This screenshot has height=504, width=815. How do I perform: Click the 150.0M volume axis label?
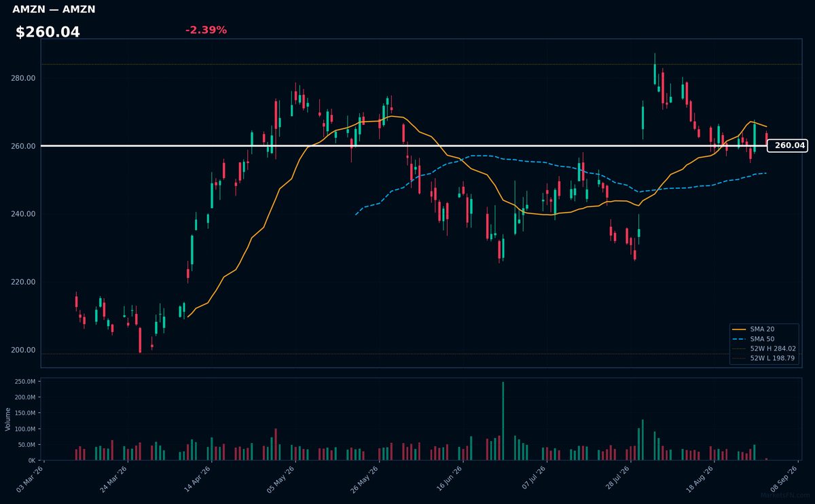24,413
